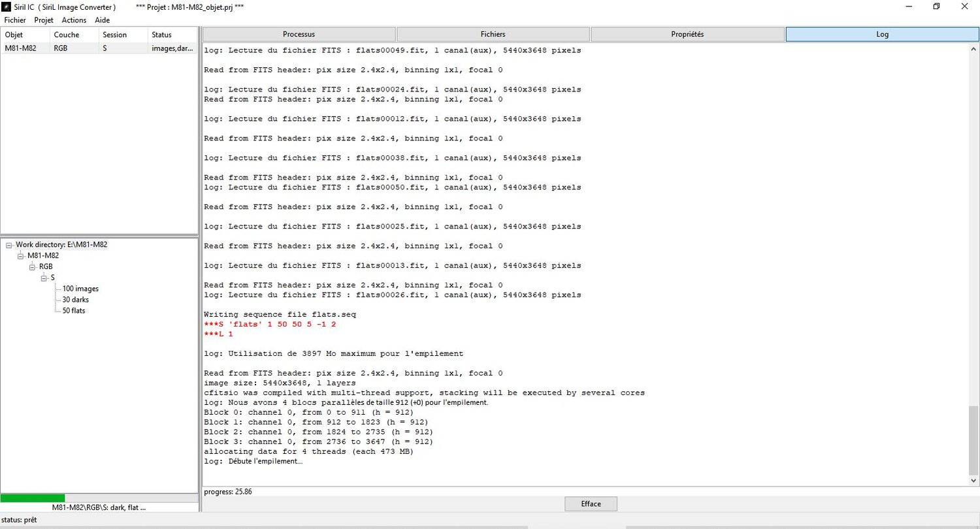Open the Aide menu
This screenshot has width=980, height=529.
point(103,20)
